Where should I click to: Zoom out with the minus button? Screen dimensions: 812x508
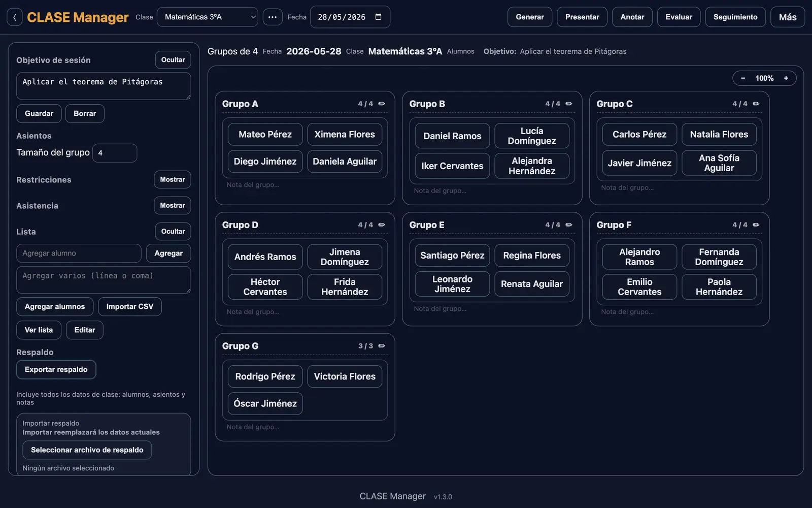(743, 78)
